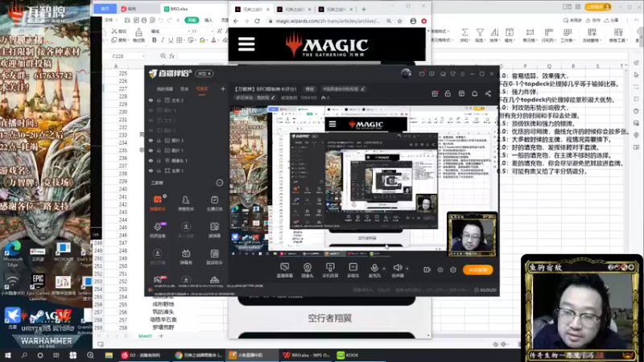This screenshot has height=362, width=644.
Task: Select the 手机投屏 phone cast source
Action: click(330, 270)
